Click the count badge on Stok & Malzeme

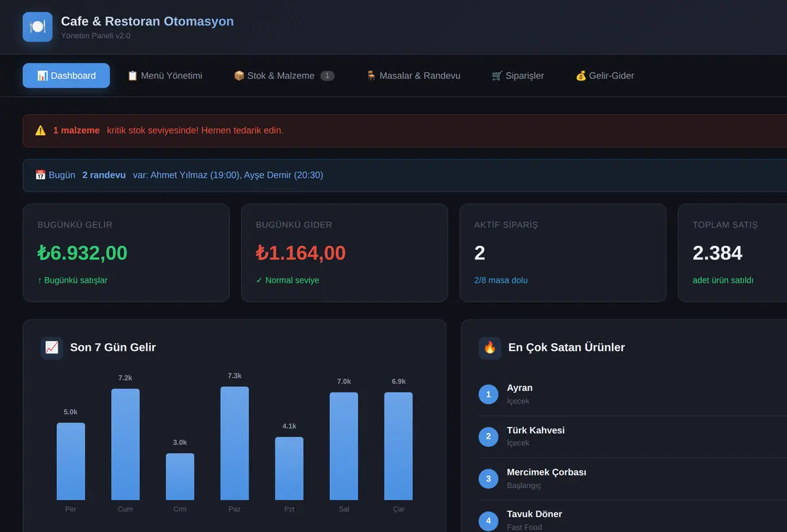(327, 75)
